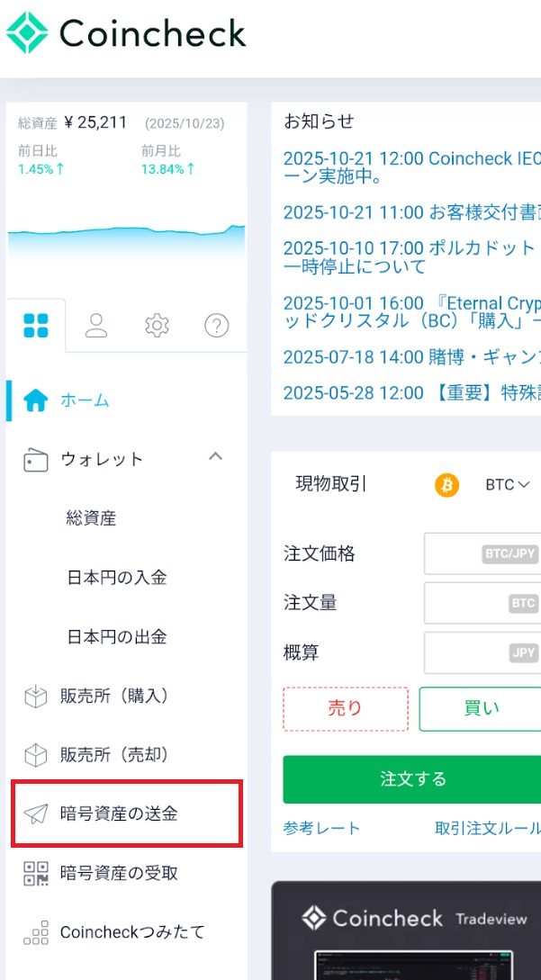Focus the 概算 input field
541x980 pixels.
482,653
